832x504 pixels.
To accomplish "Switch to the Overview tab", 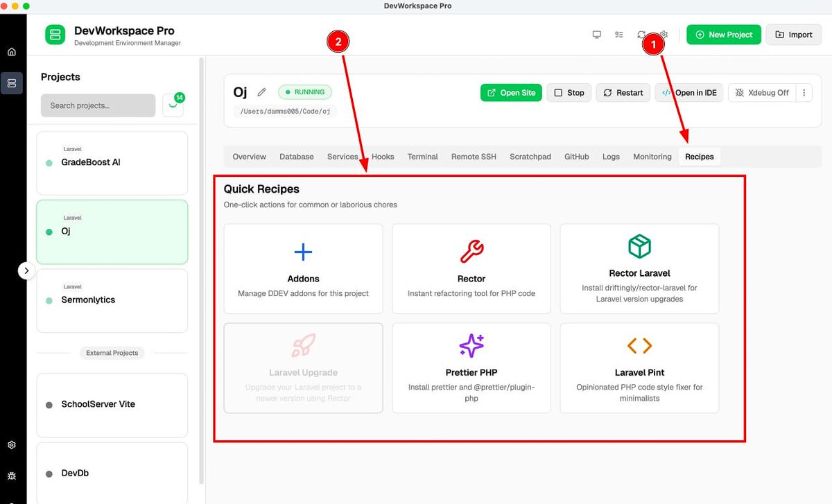I will coord(249,157).
